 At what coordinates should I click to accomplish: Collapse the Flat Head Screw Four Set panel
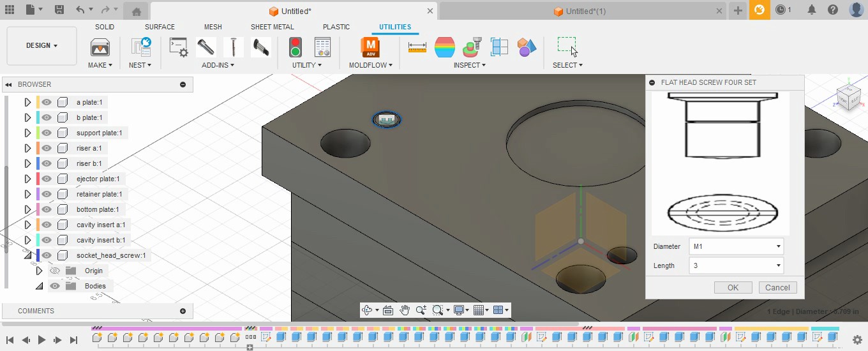(x=652, y=83)
